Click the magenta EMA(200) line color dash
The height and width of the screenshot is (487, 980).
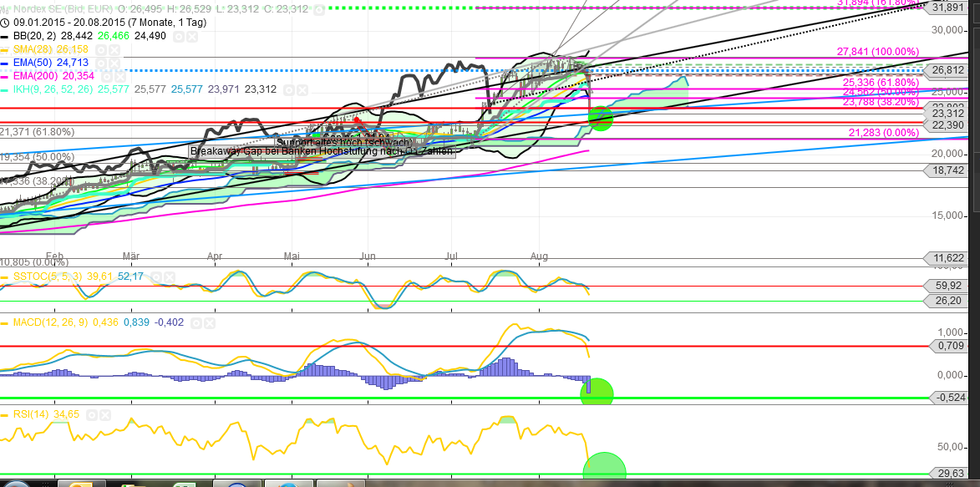(x=5, y=76)
